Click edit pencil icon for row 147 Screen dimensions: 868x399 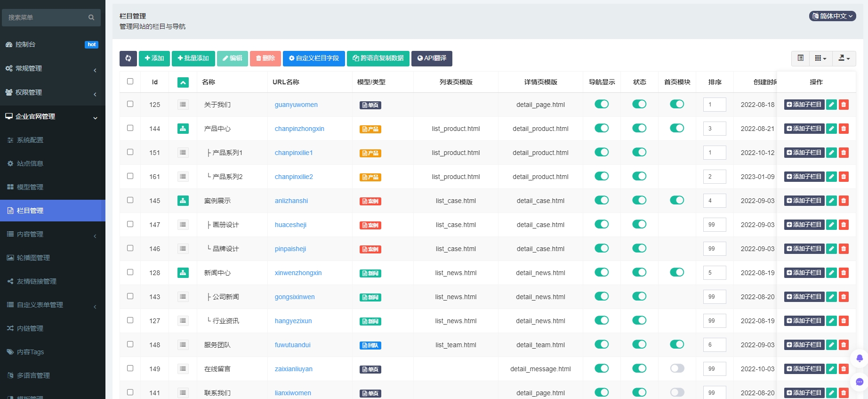831,225
